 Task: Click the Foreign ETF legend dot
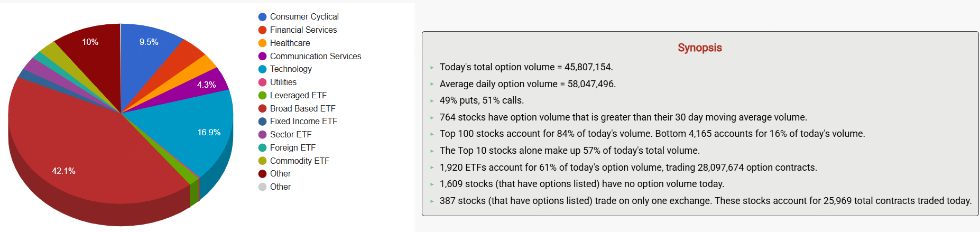262,148
